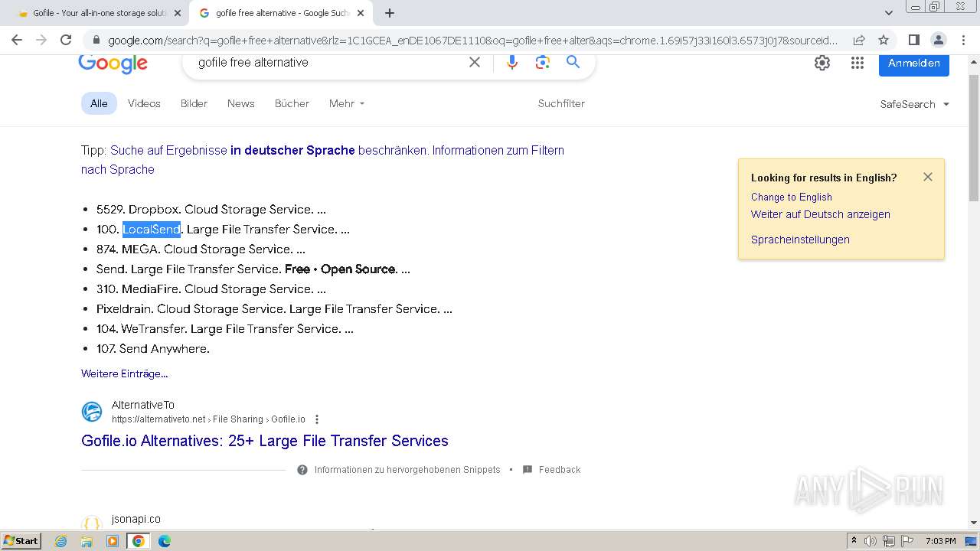Open Gofile.io Alternatives result title
Viewport: 980px width, 551px height.
[x=265, y=441]
